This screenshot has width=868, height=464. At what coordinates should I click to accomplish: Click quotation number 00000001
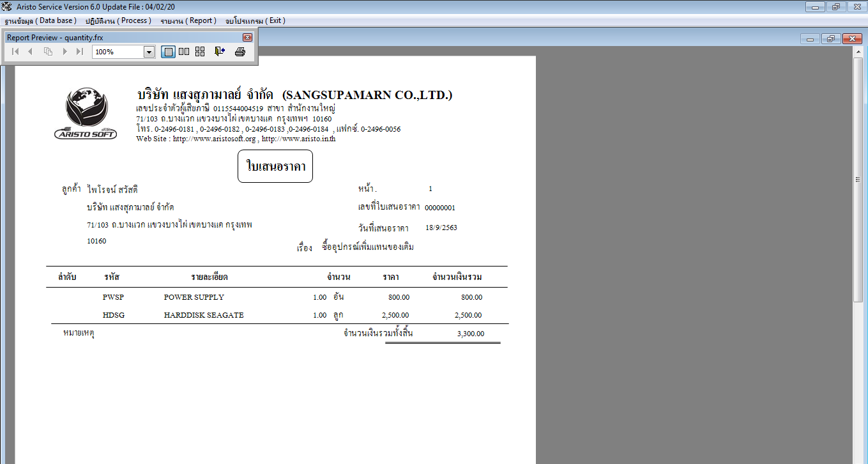click(x=440, y=208)
